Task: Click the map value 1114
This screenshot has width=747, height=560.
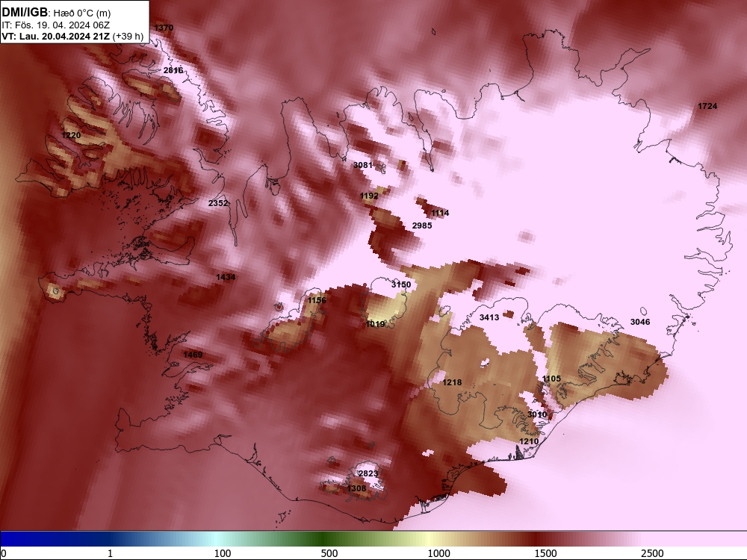Action: coord(440,212)
